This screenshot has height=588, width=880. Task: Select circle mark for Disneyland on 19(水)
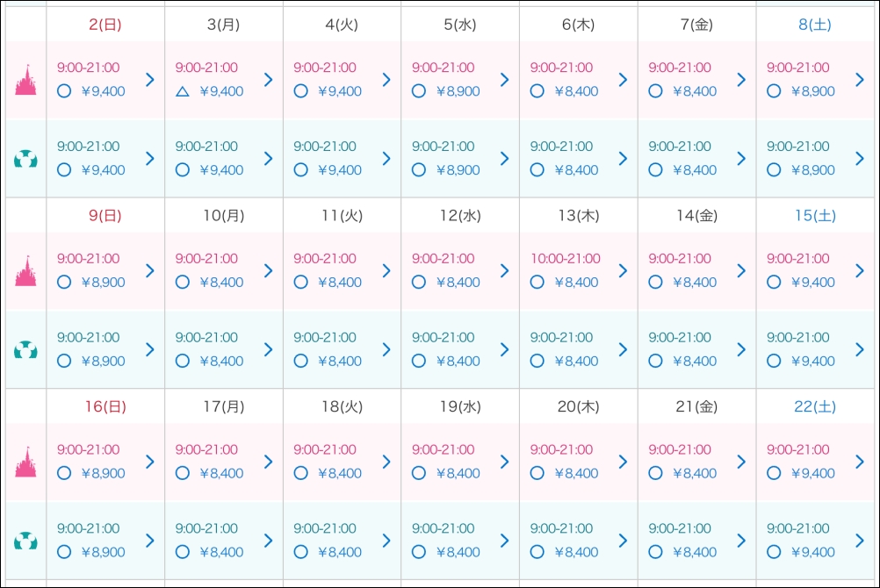[x=419, y=473]
